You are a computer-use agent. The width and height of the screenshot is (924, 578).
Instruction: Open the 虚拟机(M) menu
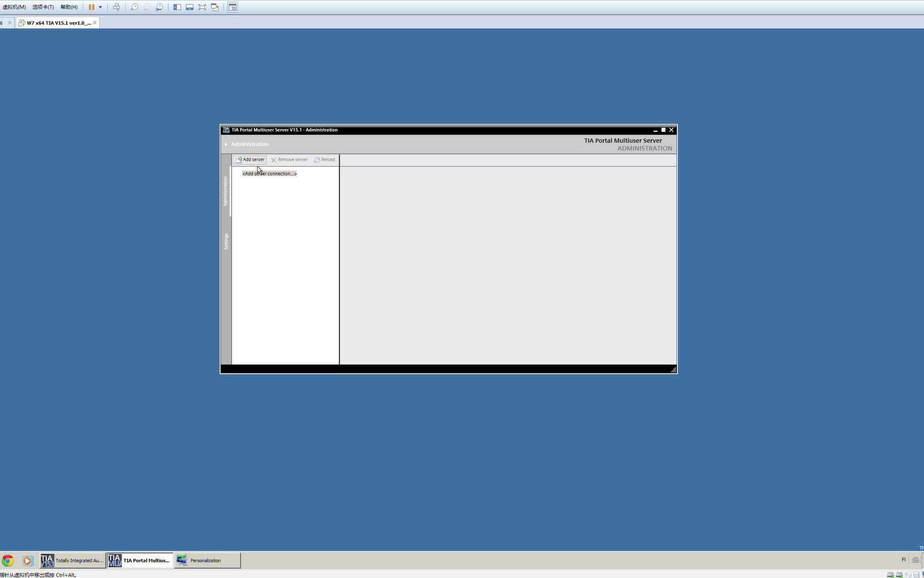coord(14,7)
